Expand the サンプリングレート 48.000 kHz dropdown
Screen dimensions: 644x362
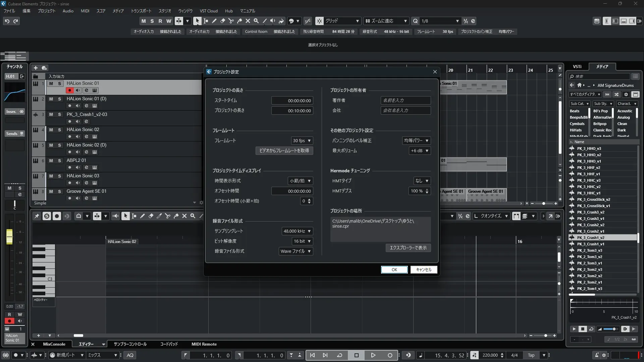[x=297, y=231]
